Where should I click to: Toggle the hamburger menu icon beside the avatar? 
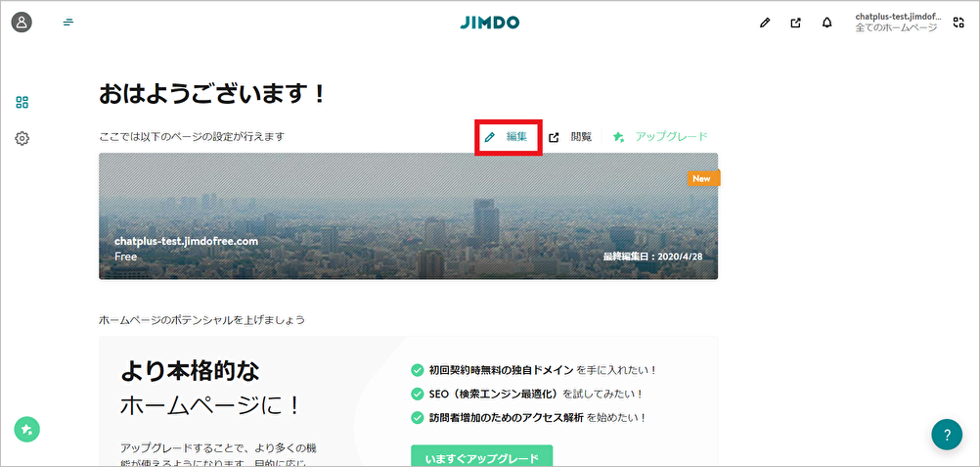coord(68,23)
